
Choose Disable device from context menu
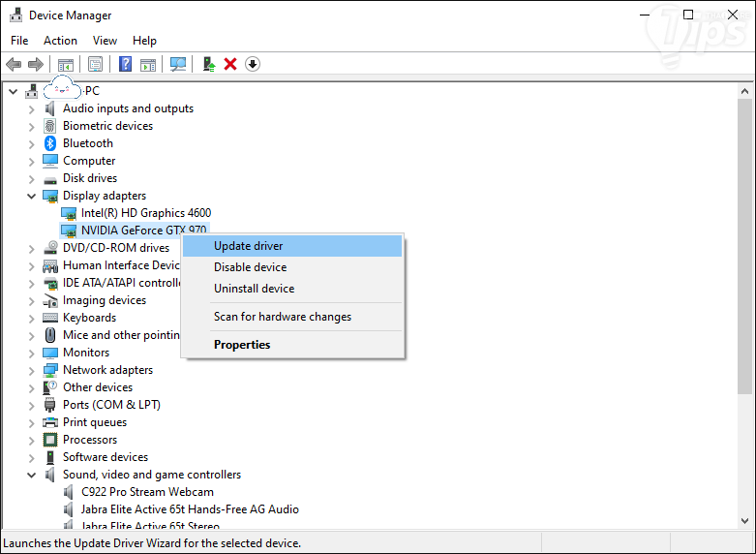coord(292,267)
